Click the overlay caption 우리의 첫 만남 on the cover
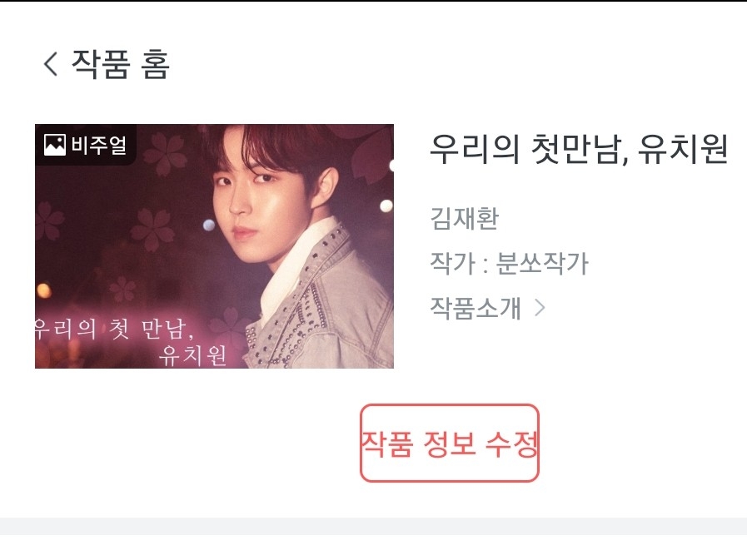747x560 pixels. click(114, 329)
